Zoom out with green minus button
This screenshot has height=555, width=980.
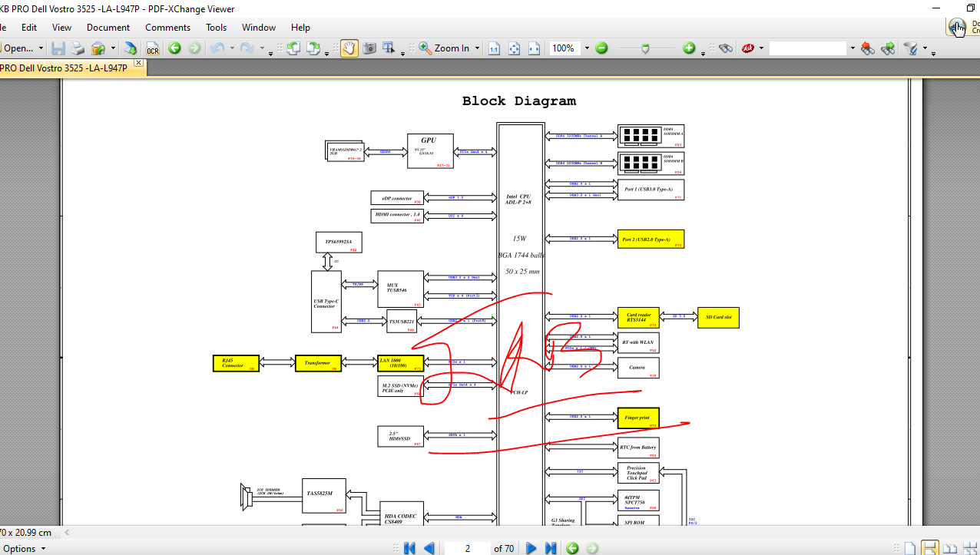[x=601, y=48]
